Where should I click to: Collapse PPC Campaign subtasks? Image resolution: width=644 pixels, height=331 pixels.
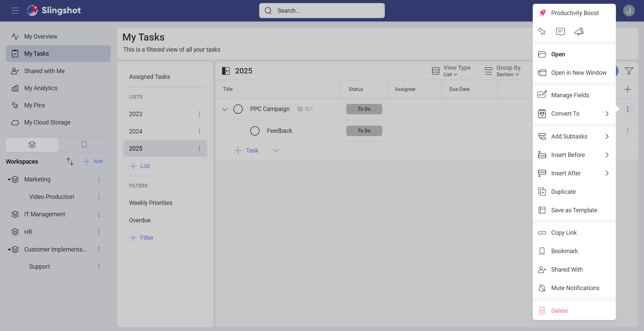225,109
